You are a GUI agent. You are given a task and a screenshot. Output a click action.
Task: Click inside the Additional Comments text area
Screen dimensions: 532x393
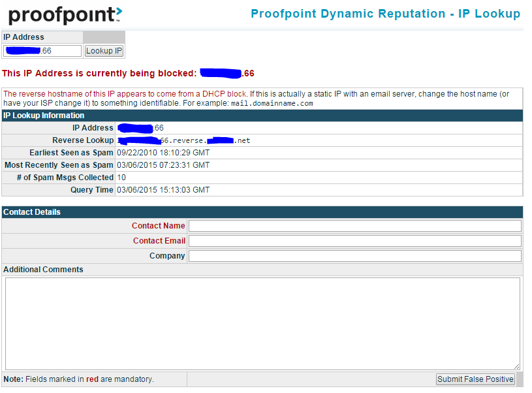pyautogui.click(x=262, y=324)
